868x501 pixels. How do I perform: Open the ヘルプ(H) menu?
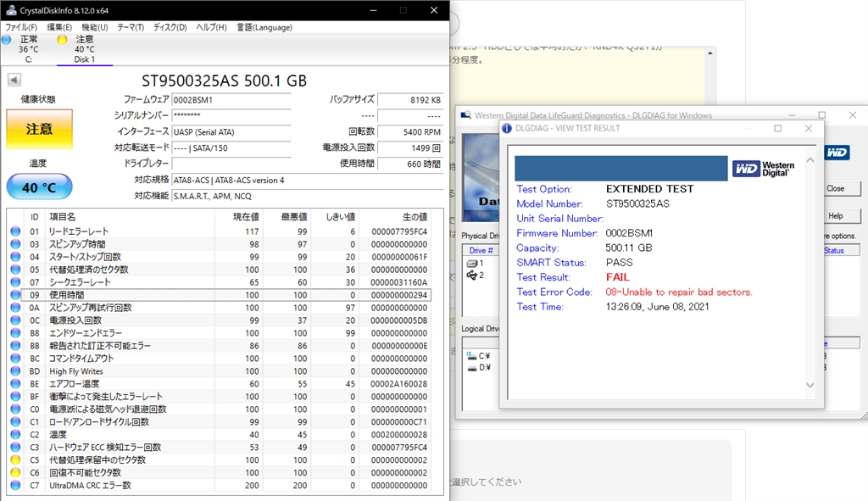click(x=211, y=27)
